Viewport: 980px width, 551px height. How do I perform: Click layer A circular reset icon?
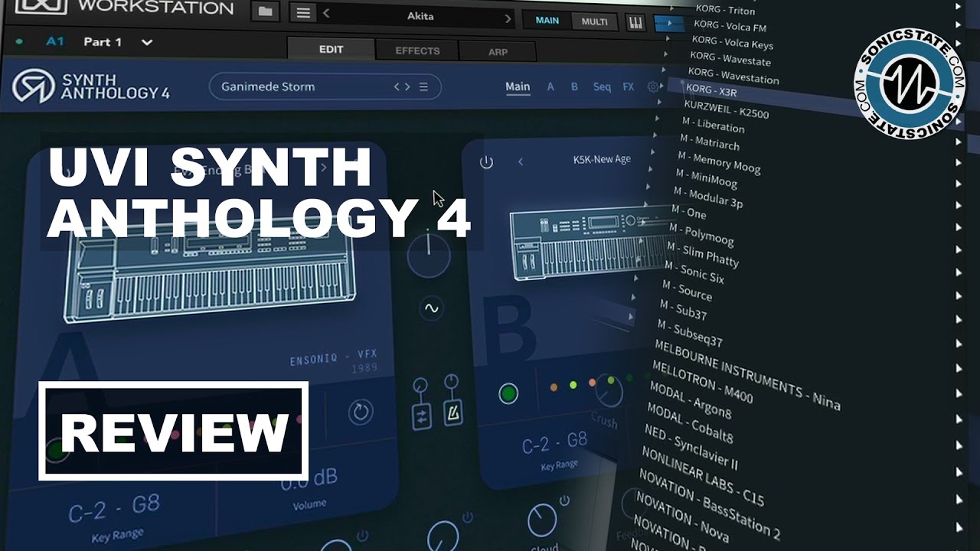point(361,412)
